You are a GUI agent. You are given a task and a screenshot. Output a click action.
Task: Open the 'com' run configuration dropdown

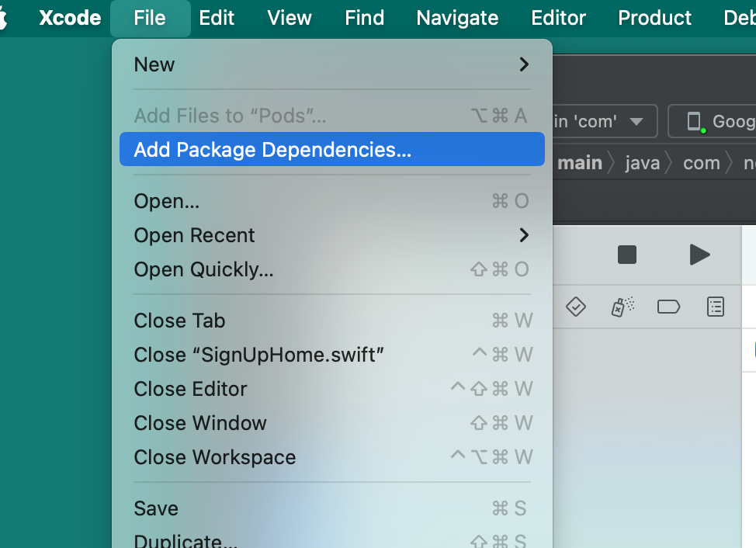coord(605,121)
